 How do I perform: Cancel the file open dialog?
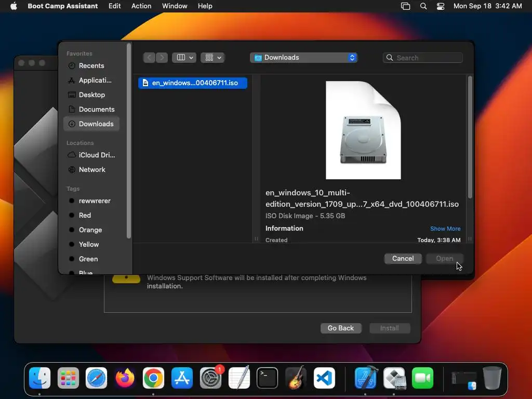[x=403, y=259]
